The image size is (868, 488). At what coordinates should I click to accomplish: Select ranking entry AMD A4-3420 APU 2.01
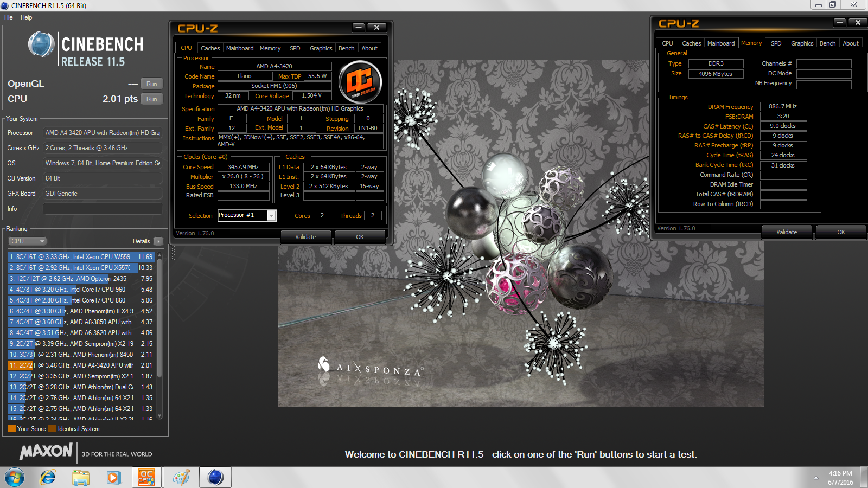pyautogui.click(x=81, y=365)
